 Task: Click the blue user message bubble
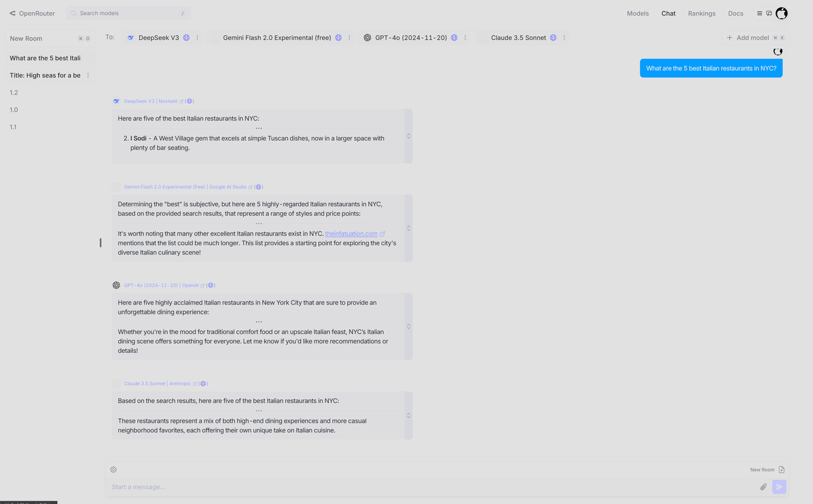[711, 69]
